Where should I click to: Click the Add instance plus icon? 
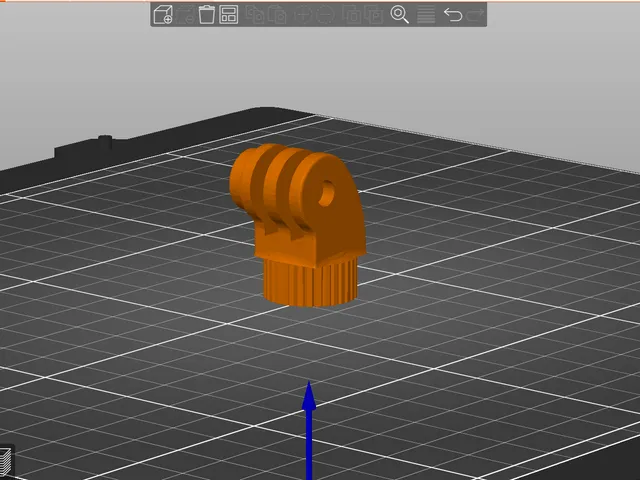[303, 15]
